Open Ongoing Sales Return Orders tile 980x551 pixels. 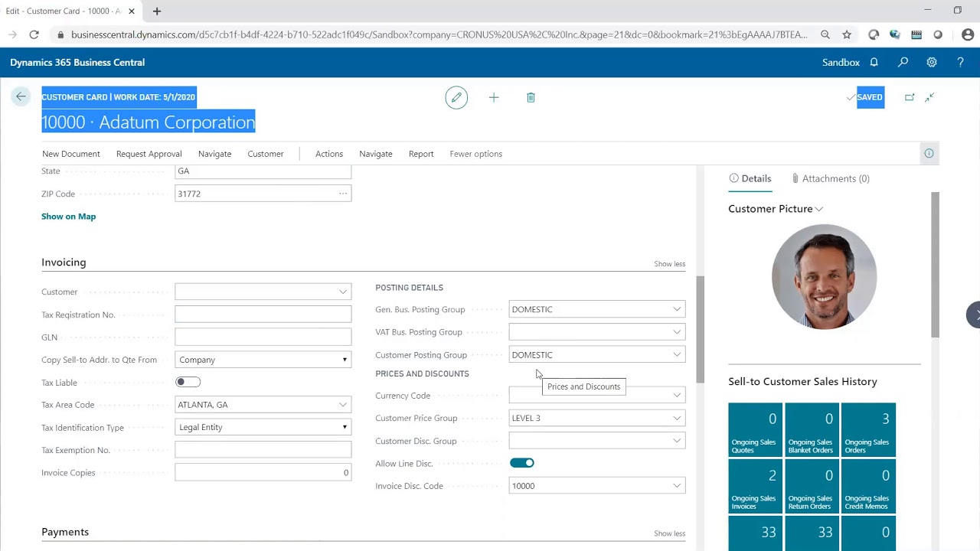812,487
